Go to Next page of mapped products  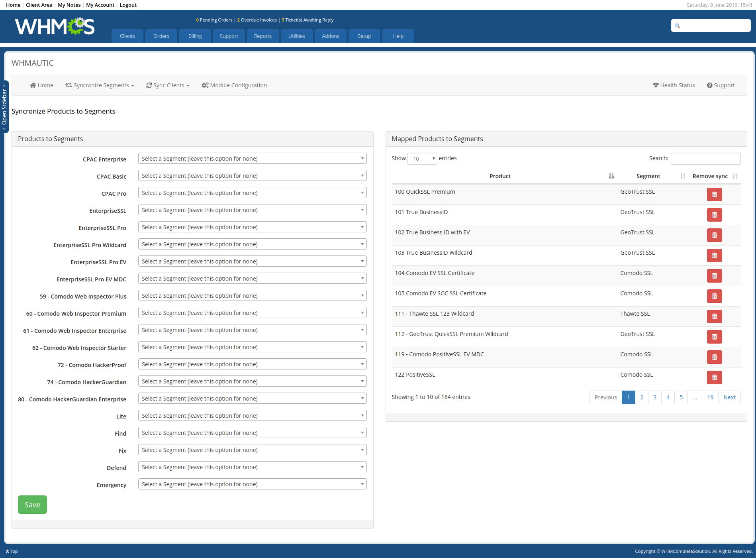pos(729,397)
